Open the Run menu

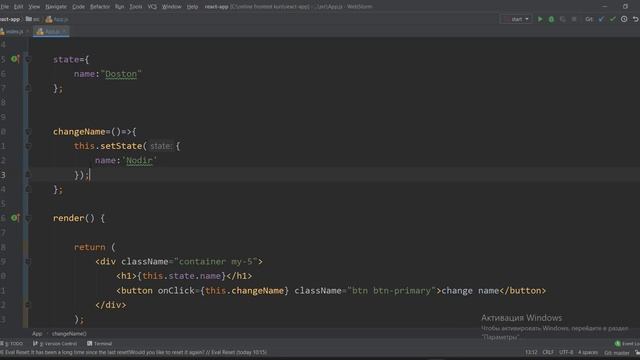[119, 7]
